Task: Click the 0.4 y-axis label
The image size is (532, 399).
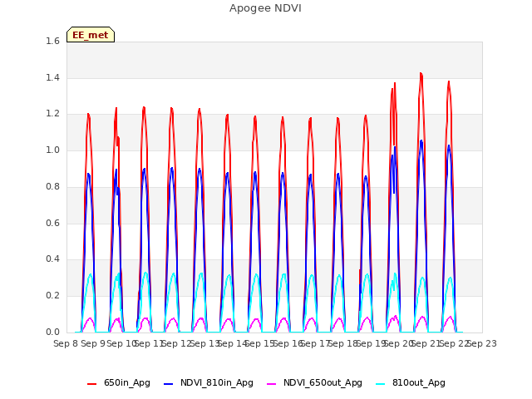Action: tap(52, 259)
